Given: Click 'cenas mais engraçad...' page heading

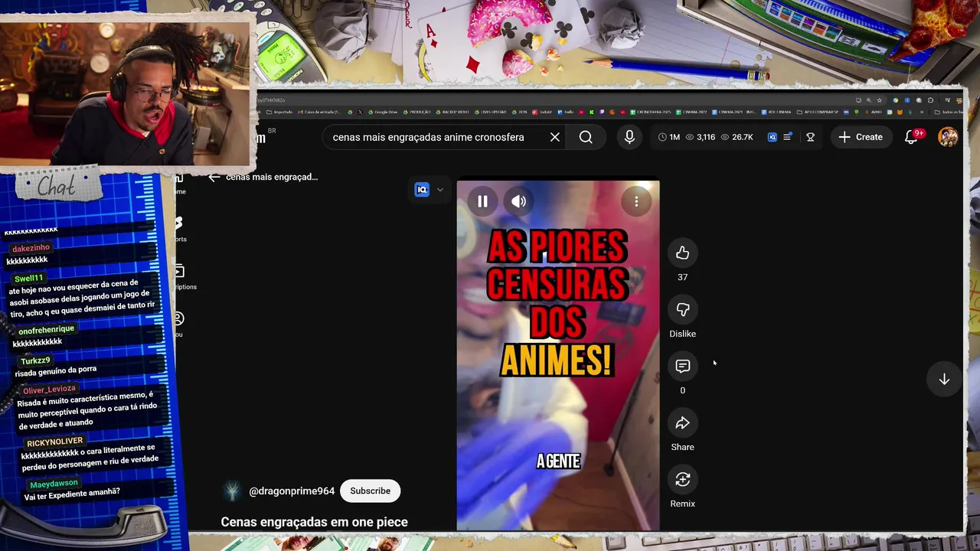Looking at the screenshot, I should click(272, 177).
